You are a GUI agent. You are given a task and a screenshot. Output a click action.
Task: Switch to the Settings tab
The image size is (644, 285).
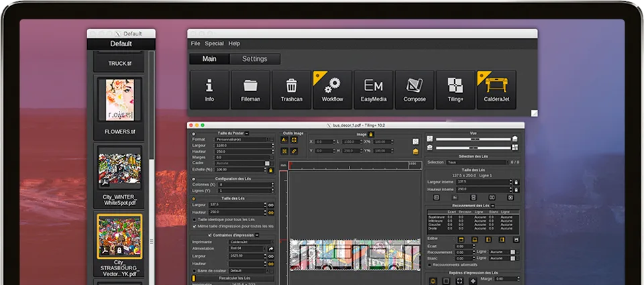255,59
